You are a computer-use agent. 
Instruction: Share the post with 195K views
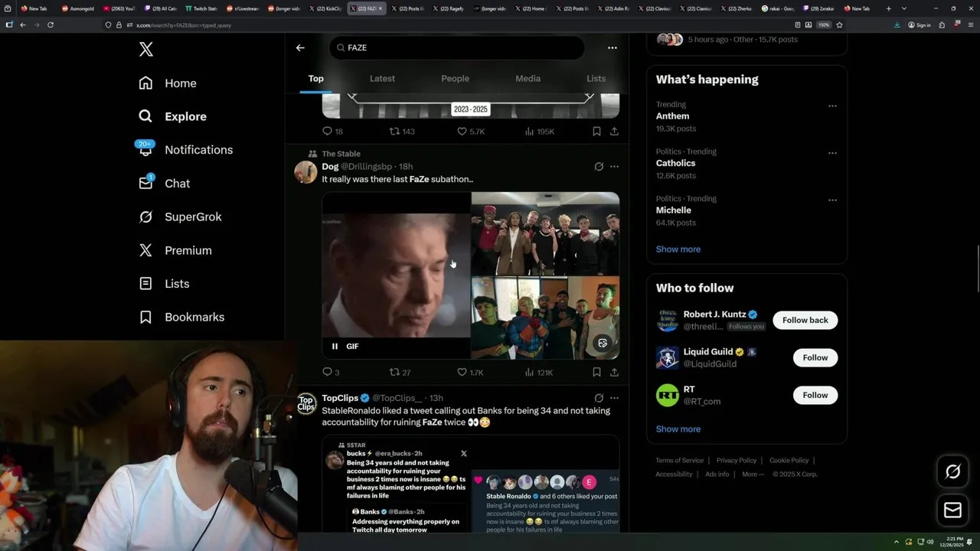[x=614, y=132]
